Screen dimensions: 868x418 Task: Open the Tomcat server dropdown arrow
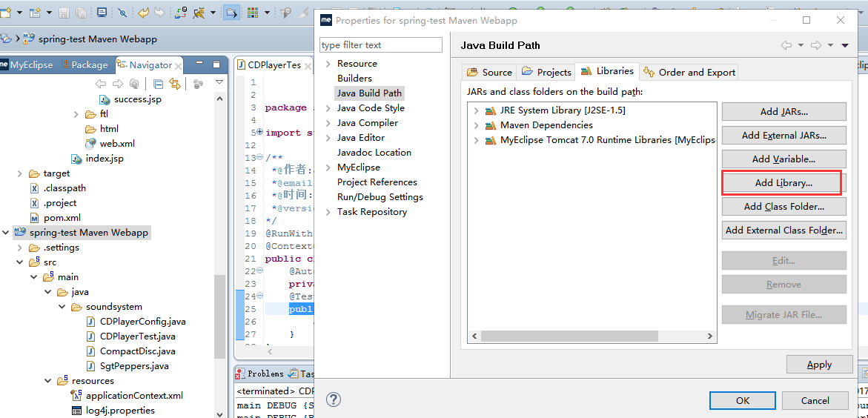213,12
